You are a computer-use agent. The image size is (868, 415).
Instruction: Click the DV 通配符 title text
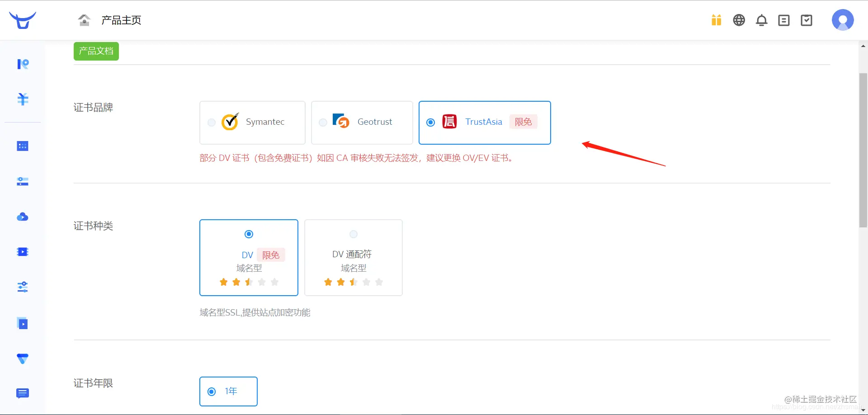point(352,254)
